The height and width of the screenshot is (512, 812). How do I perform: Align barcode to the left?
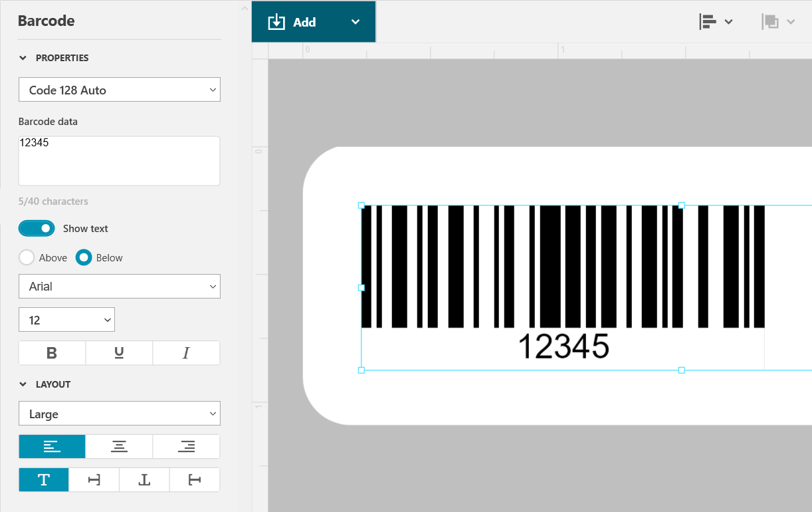(x=52, y=447)
